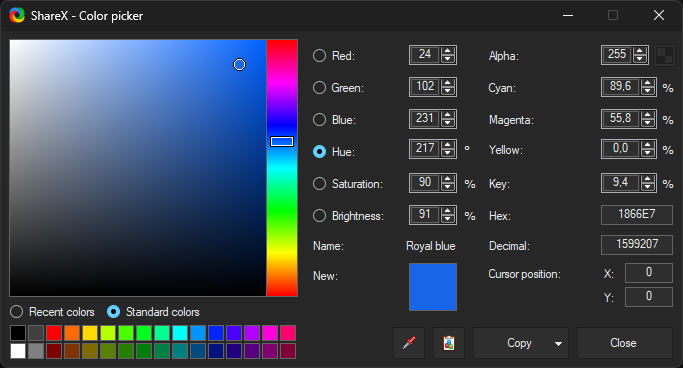Click the ShareX logo in title bar
683x368 pixels.
click(x=17, y=15)
